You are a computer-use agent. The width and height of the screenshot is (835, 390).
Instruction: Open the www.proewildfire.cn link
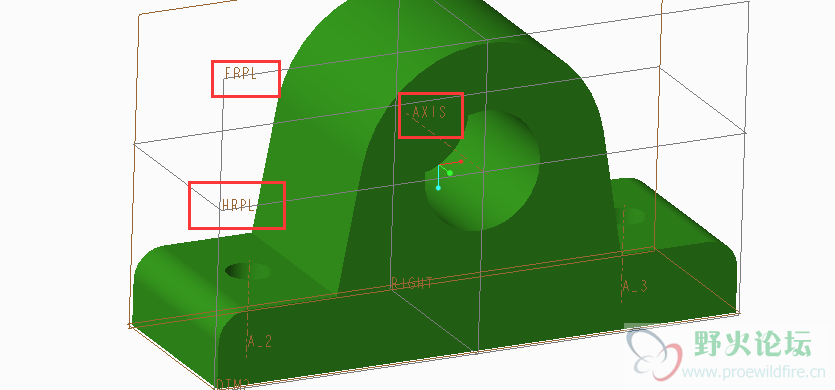click(754, 372)
